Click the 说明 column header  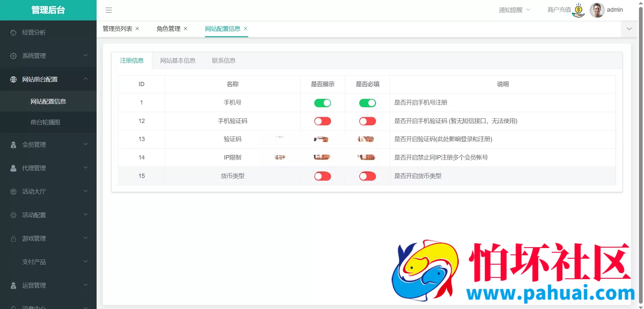tap(503, 84)
